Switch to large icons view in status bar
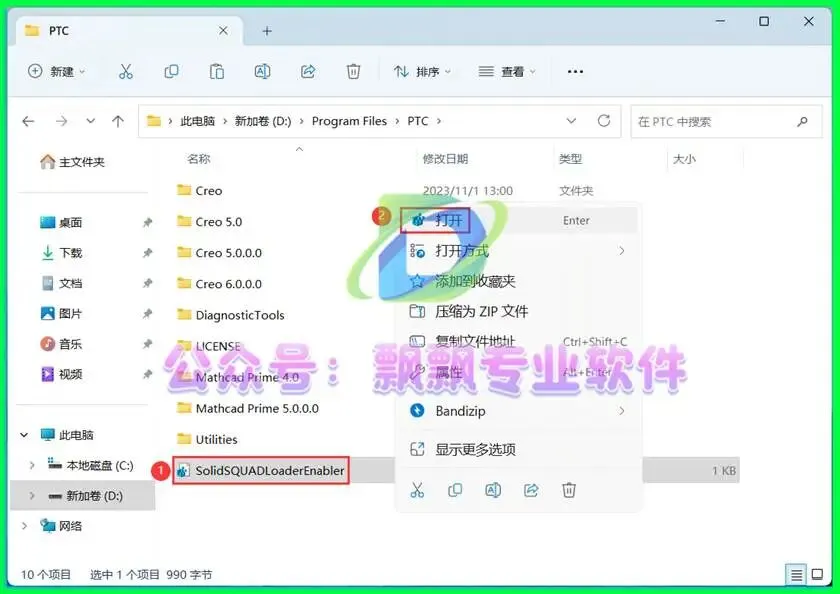Viewport: 840px width, 594px height. 818,575
